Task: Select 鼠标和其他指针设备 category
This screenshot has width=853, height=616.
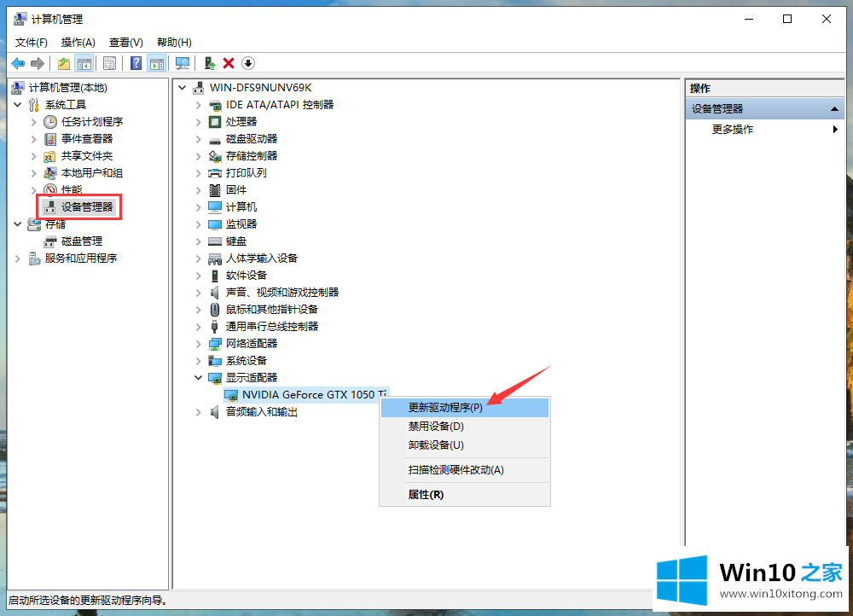Action: pos(271,309)
